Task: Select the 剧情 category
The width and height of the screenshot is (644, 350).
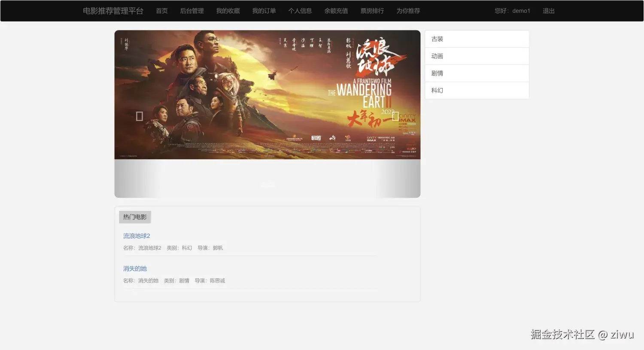Action: (x=477, y=73)
